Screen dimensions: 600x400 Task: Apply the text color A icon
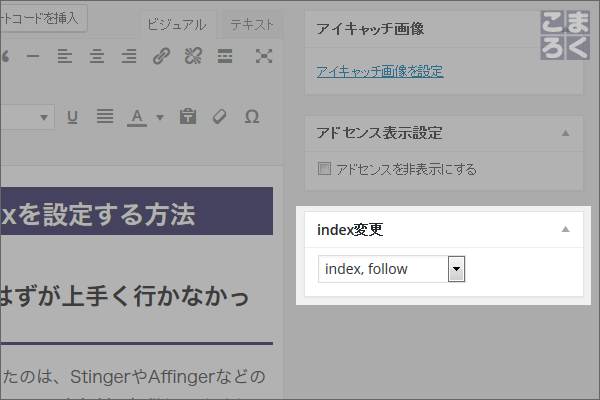pos(137,118)
